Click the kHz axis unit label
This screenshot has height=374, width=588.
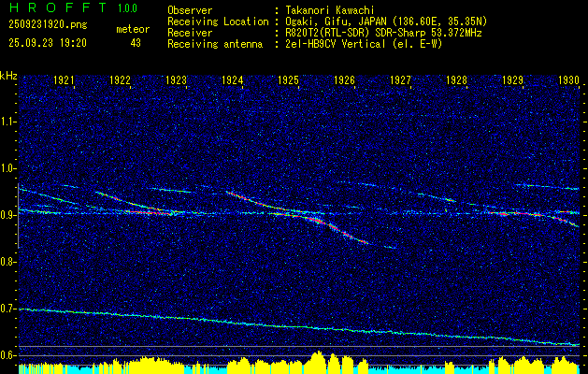[8, 76]
